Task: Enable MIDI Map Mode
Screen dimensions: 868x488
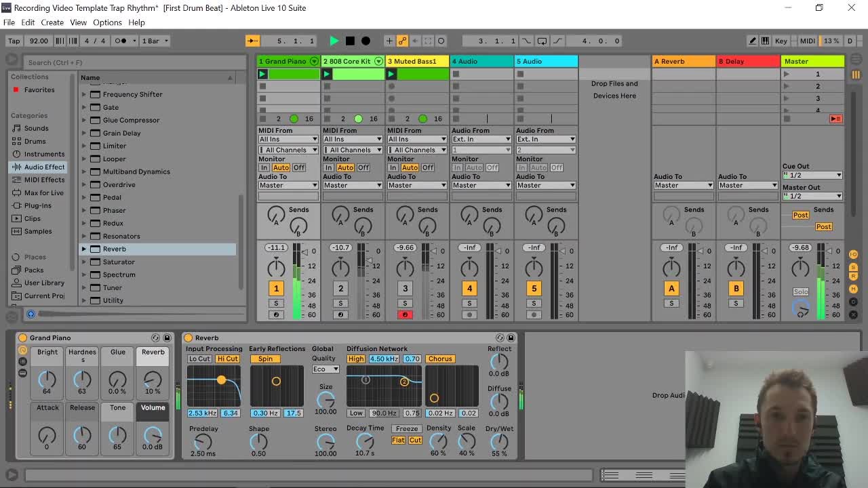Action: click(x=807, y=41)
